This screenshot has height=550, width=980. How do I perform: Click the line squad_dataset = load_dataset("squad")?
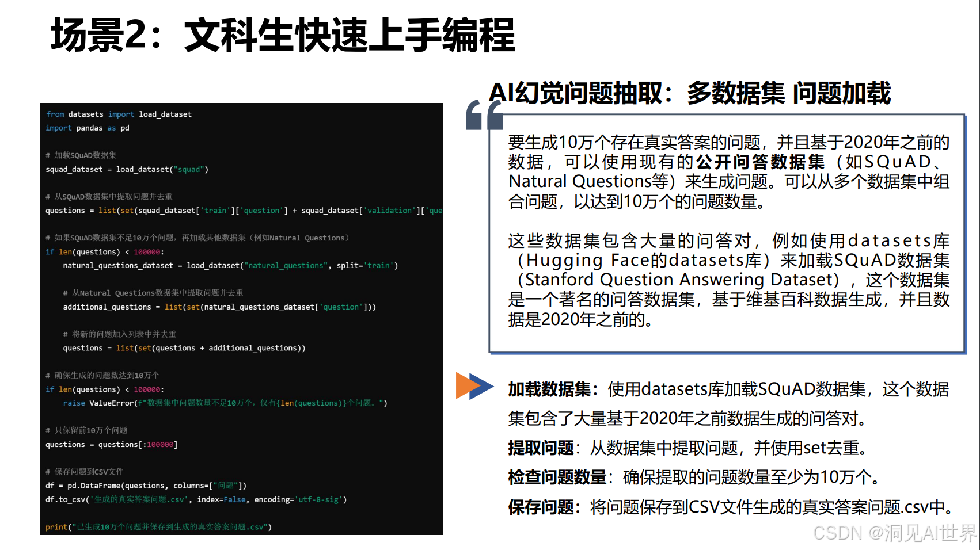click(x=127, y=169)
